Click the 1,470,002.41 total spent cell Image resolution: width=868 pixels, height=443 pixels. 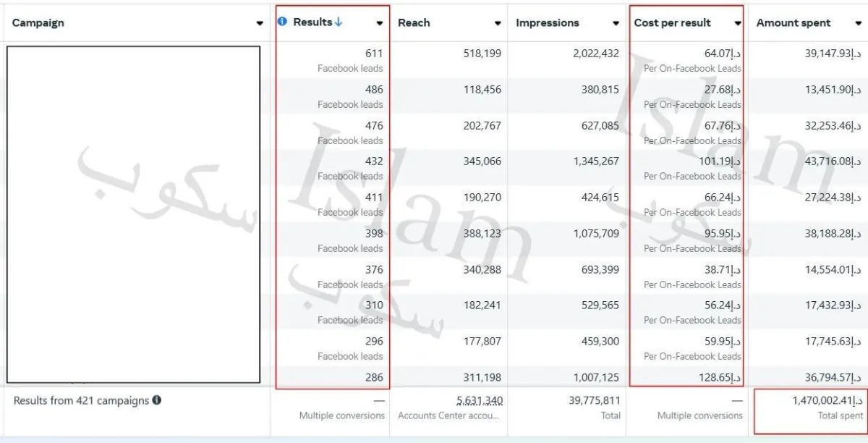click(809, 408)
